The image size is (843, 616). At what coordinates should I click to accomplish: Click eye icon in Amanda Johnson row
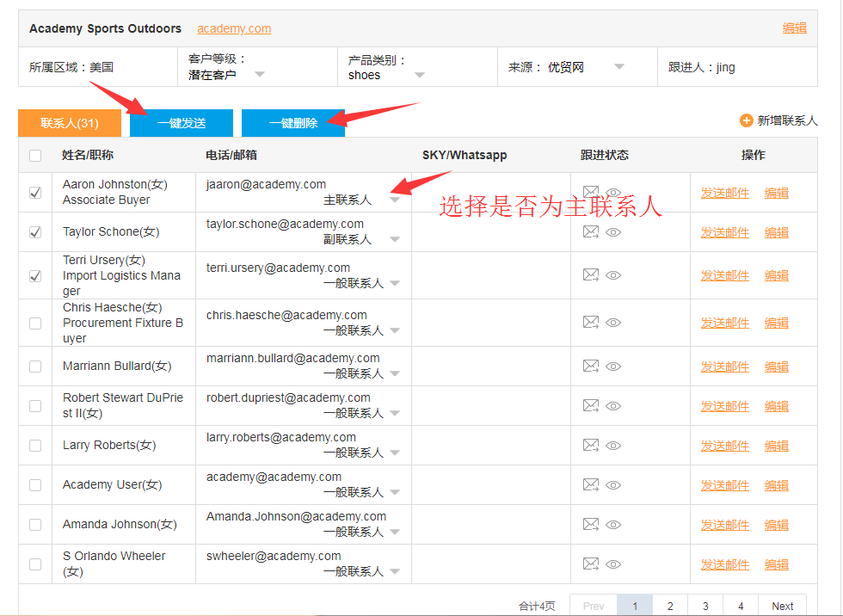click(x=613, y=525)
